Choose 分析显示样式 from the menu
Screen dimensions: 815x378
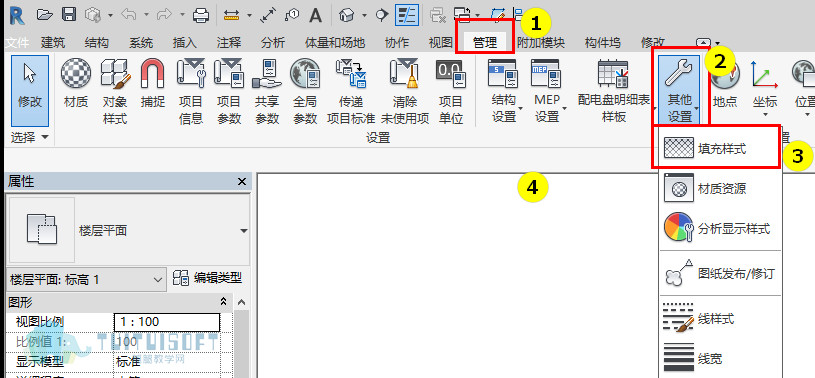pyautogui.click(x=720, y=228)
